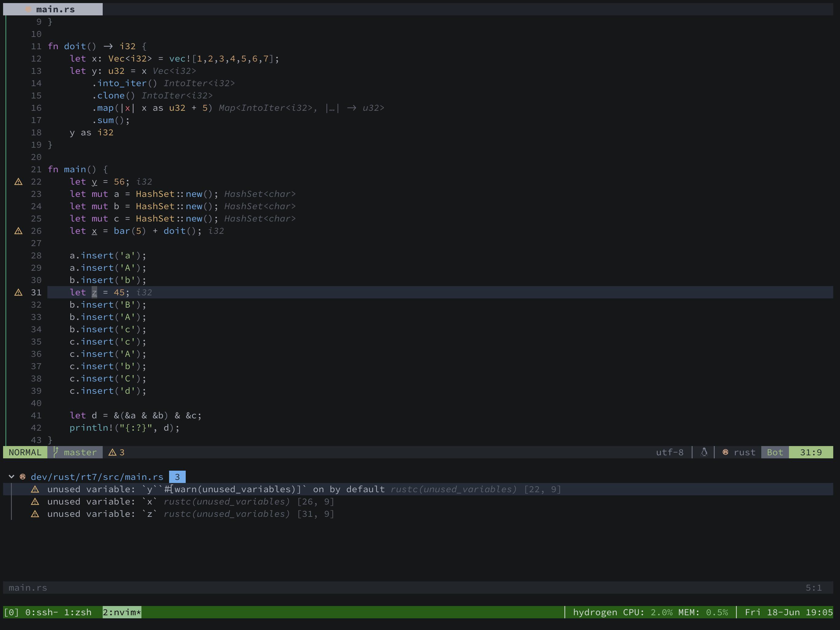The image size is (840, 630).
Task: Collapse the main.rs diagnostics list
Action: coord(11,477)
